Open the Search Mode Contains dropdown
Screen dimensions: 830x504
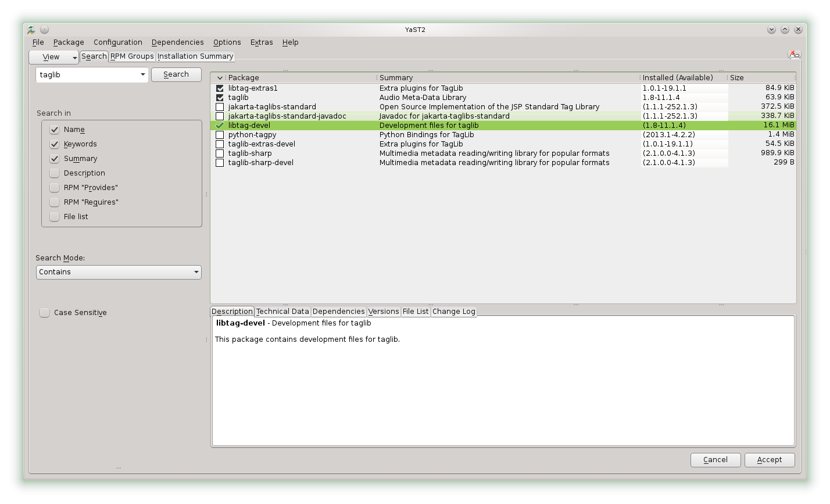tap(119, 272)
